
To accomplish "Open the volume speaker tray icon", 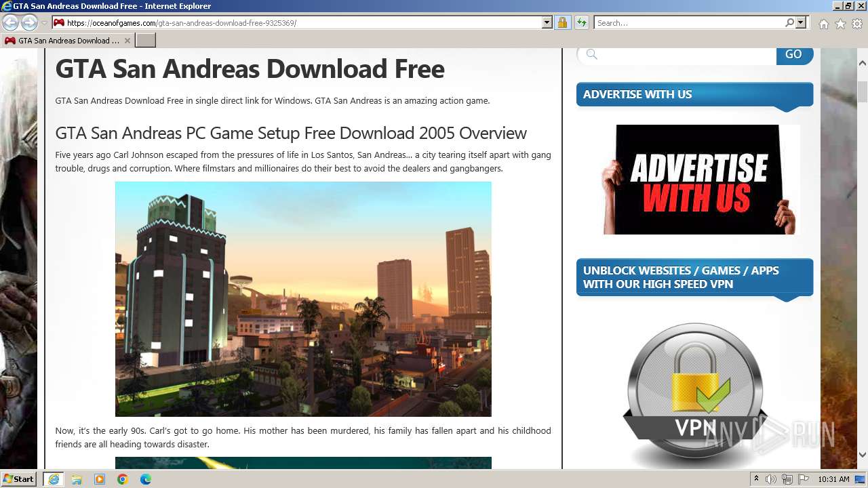I will 771,479.
